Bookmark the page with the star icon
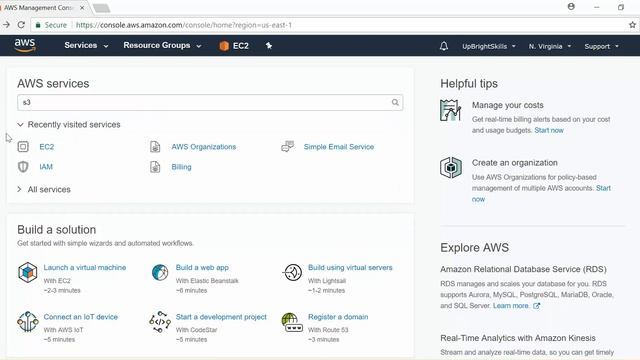Image resolution: width=640 pixels, height=360 pixels. coord(632,25)
